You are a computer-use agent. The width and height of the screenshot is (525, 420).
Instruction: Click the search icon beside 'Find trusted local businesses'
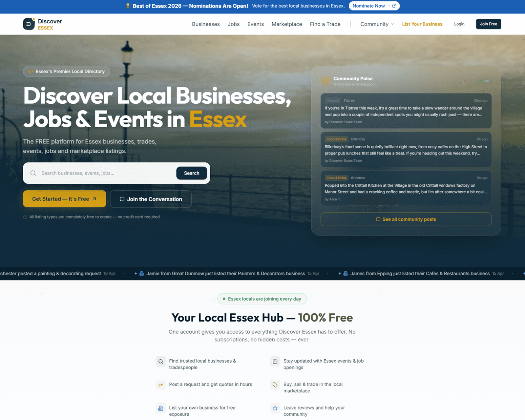(160, 361)
